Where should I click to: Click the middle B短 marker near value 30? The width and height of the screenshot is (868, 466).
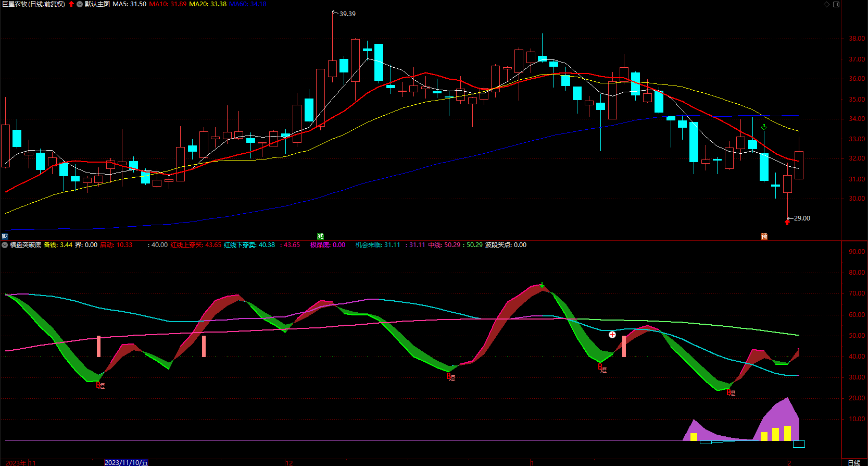[451, 377]
